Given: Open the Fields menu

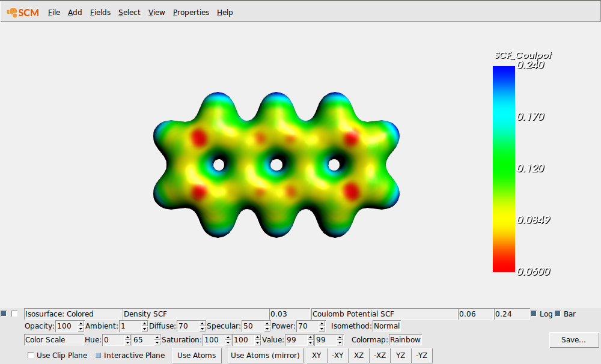Looking at the screenshot, I should (x=100, y=12).
